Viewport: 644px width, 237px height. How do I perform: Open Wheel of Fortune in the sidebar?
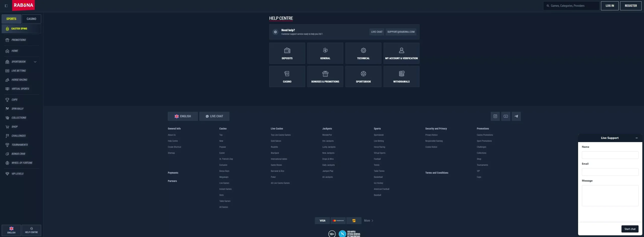pos(21,163)
